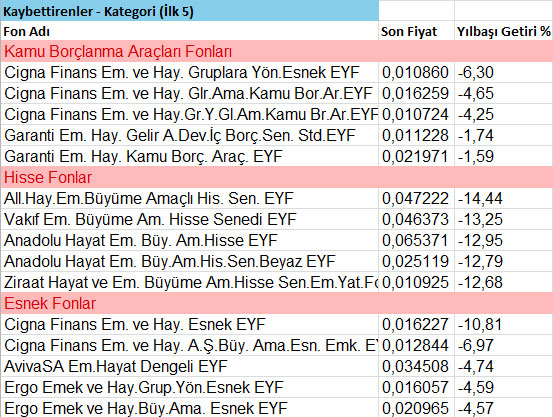Select AvivaSA Em.Hayat Dengeli EYF cell
Screen dimensions: 553x417
click(x=190, y=366)
